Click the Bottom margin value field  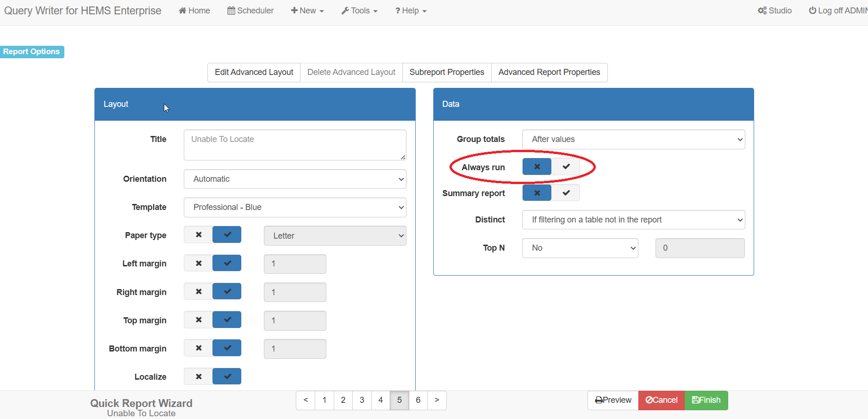pos(295,349)
